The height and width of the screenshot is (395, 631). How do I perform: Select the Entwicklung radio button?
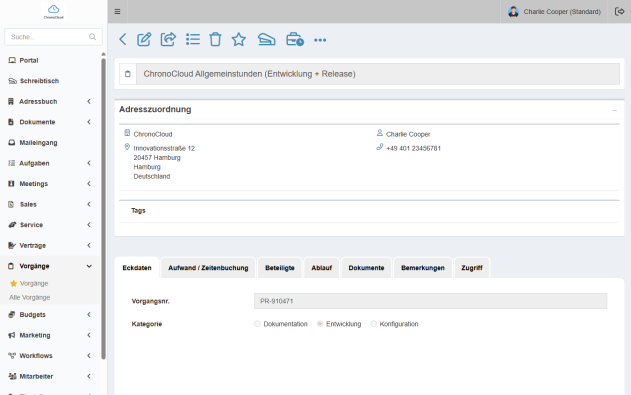tap(320, 324)
